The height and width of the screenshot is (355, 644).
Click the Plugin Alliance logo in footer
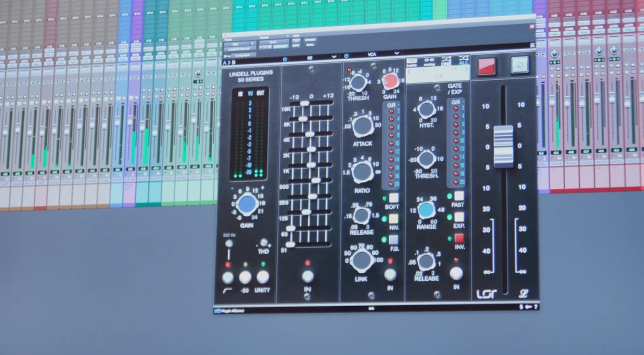click(x=228, y=311)
